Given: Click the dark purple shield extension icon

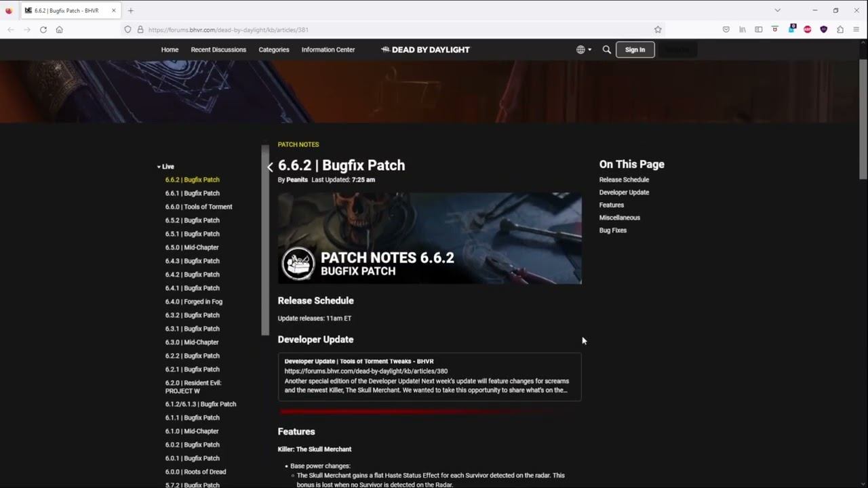Looking at the screenshot, I should (824, 30).
